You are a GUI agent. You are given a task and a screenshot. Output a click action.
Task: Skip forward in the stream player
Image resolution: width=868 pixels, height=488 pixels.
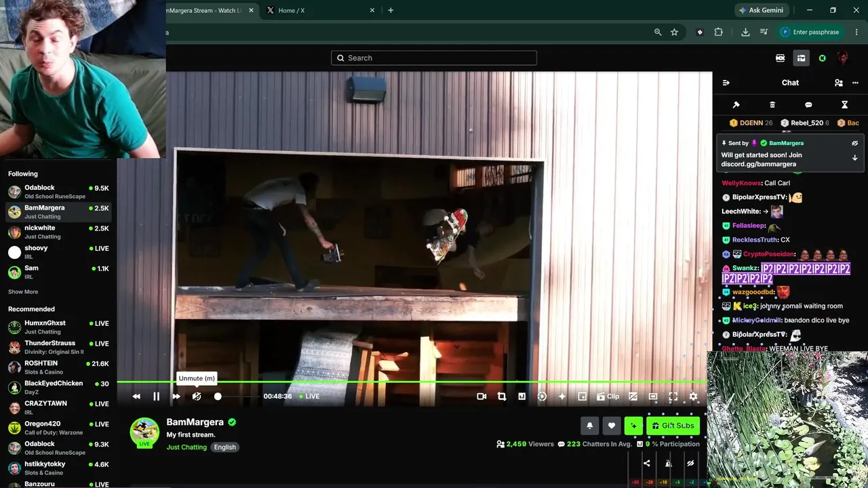point(176,396)
